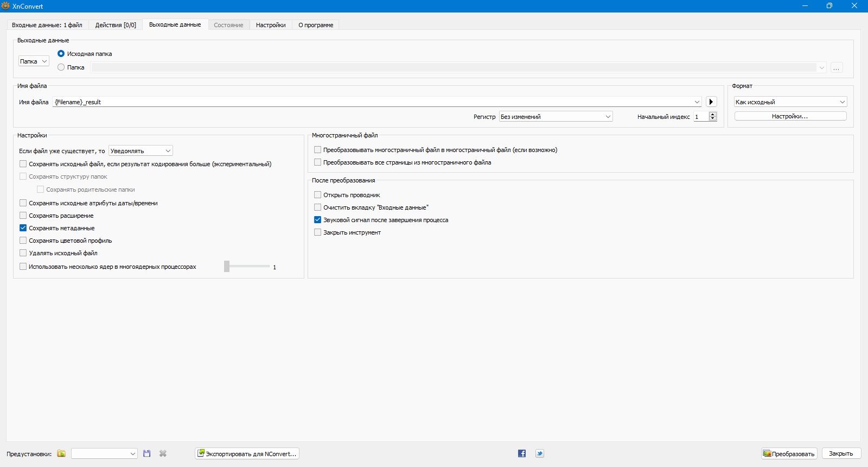
Task: Click the multi-core processor count slider
Action: (247, 267)
